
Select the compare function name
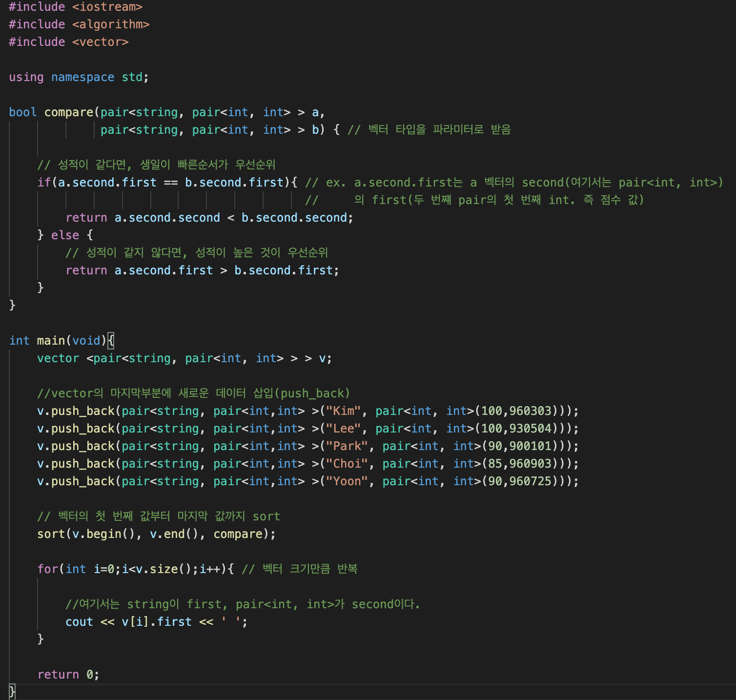tap(68, 112)
